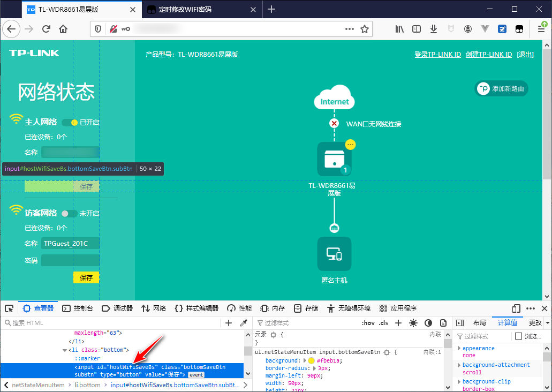Check the 浏览 browser styles checkbox
This screenshot has height=392, width=552.
coord(519,336)
